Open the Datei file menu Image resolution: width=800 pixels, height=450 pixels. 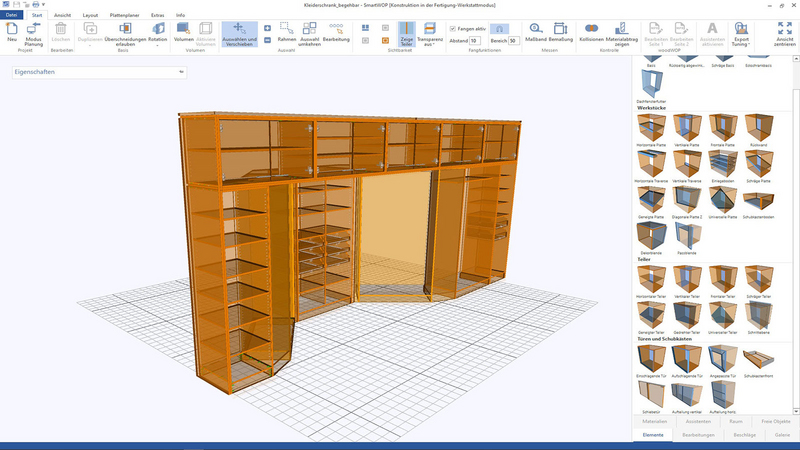pyautogui.click(x=12, y=16)
